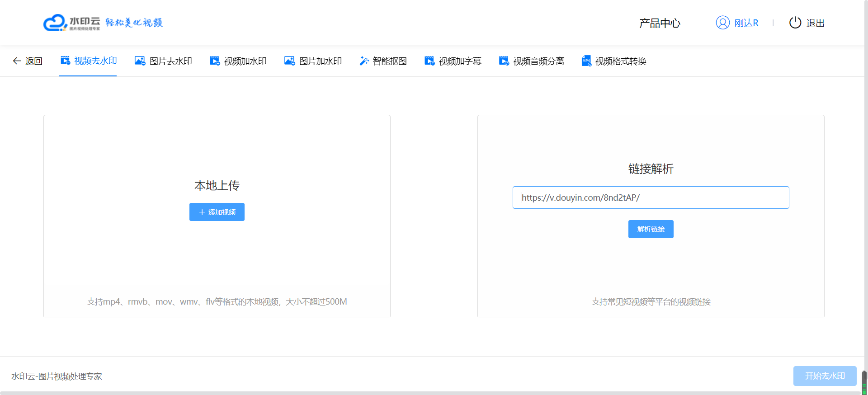868x395 pixels.
Task: Click the 视频音频分离 video icon
Action: click(x=504, y=61)
